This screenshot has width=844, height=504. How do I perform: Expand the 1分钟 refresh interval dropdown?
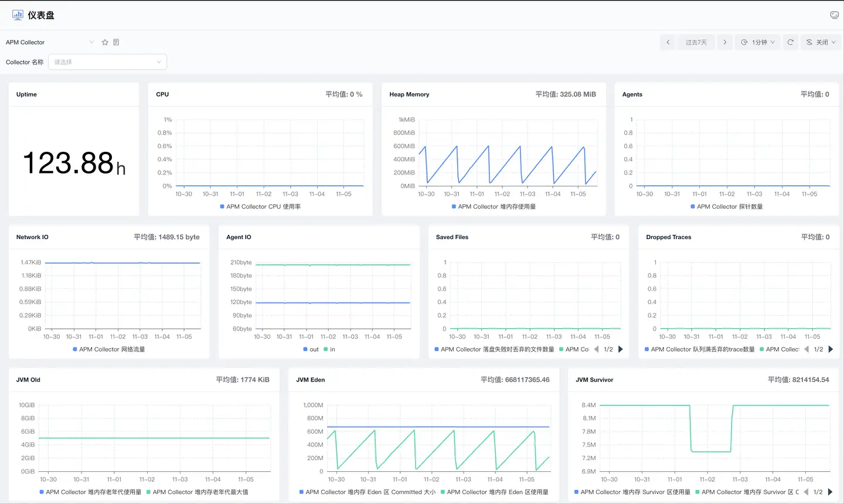click(x=758, y=42)
